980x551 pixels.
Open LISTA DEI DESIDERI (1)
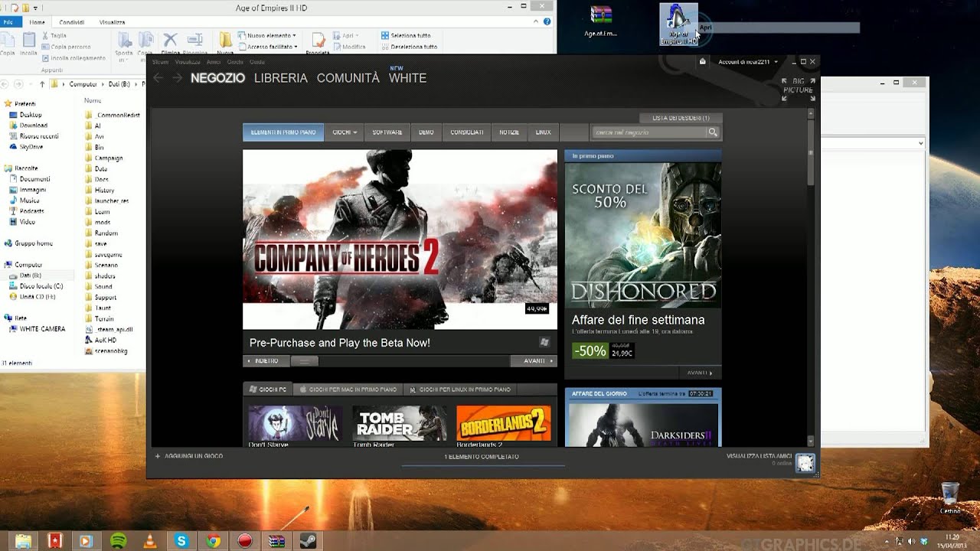point(681,118)
